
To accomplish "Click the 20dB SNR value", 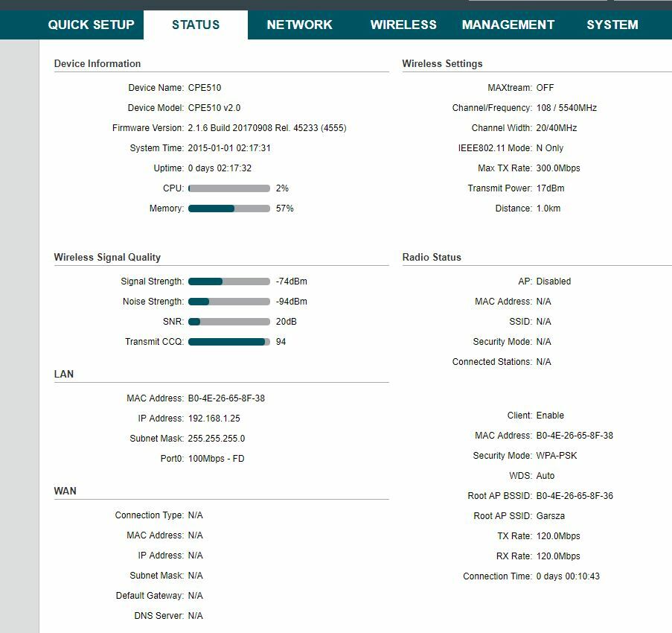I will point(287,322).
